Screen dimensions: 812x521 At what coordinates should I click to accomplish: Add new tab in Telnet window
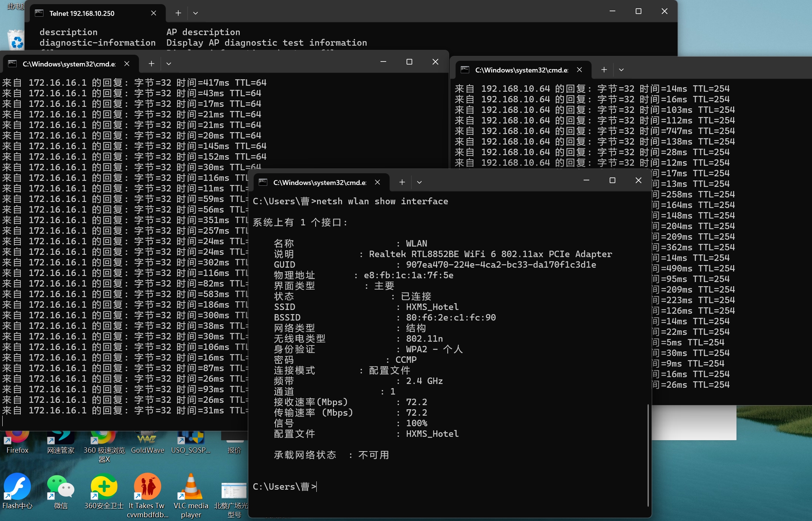[178, 13]
